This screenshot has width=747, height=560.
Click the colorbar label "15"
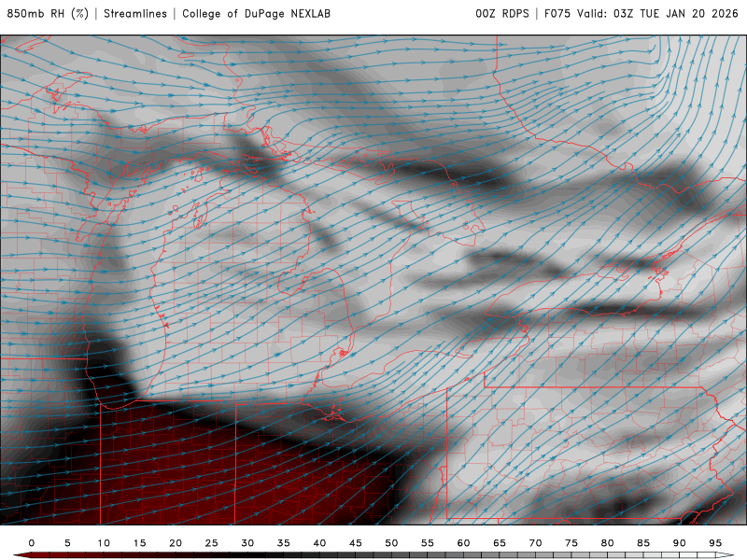pyautogui.click(x=139, y=543)
